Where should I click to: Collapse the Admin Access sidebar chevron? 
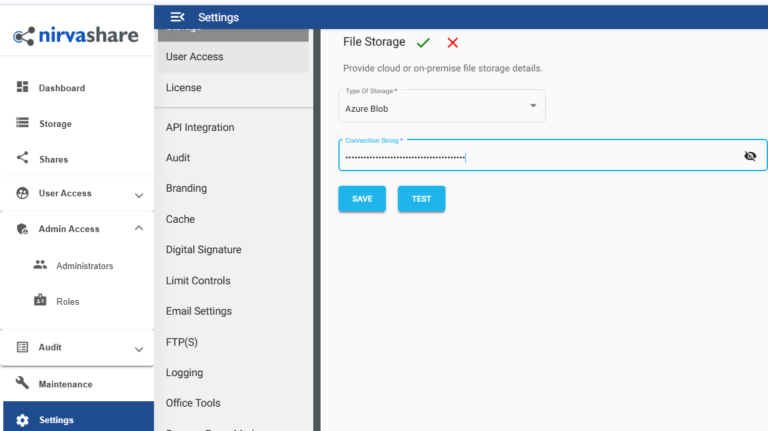[139, 228]
